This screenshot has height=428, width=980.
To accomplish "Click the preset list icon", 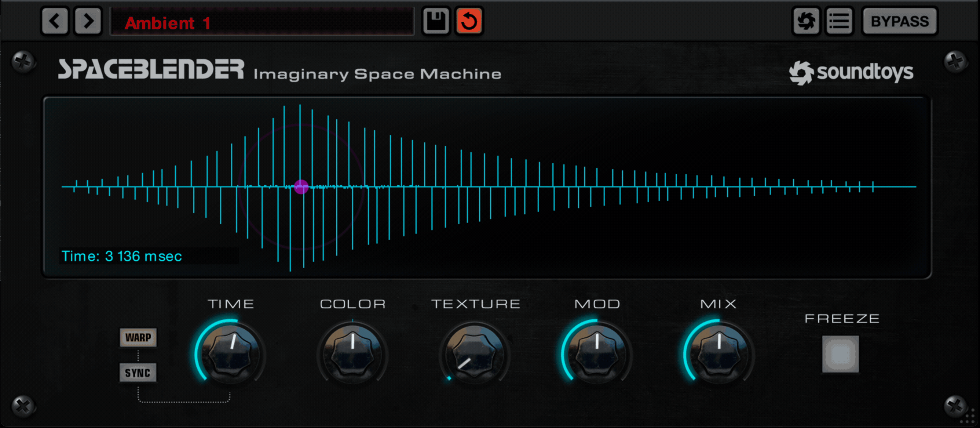I will coord(839,21).
